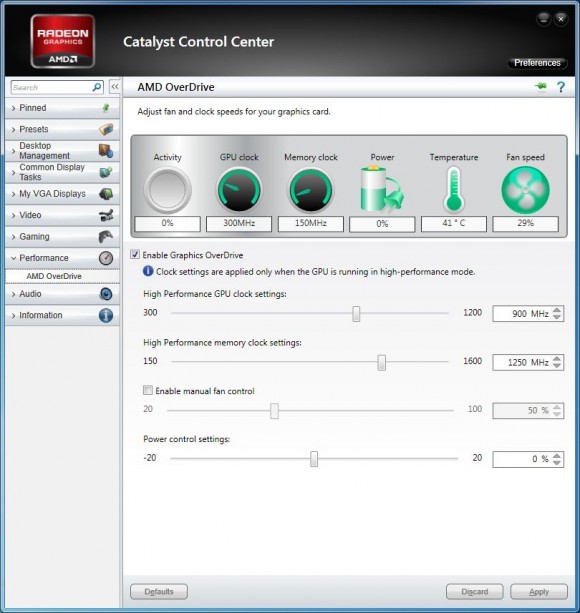This screenshot has height=613, width=580.
Task: Click the Information 'i' icon
Action: click(x=106, y=315)
